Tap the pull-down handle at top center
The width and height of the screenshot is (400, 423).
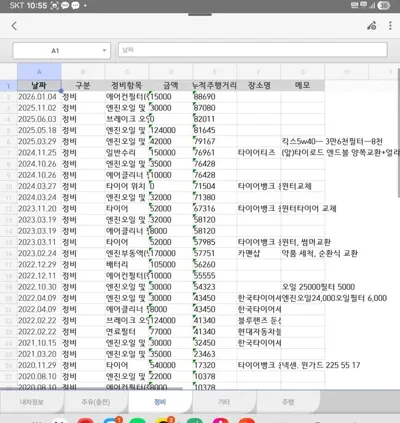(x=200, y=14)
